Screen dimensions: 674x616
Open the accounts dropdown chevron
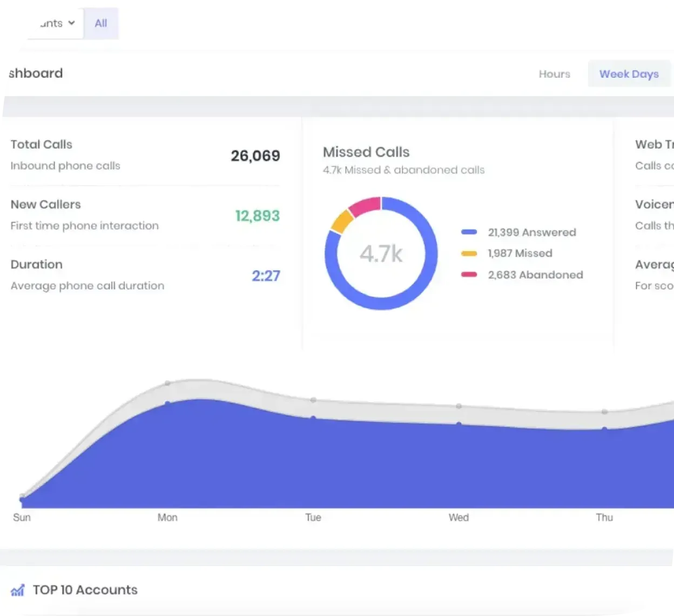tap(71, 23)
